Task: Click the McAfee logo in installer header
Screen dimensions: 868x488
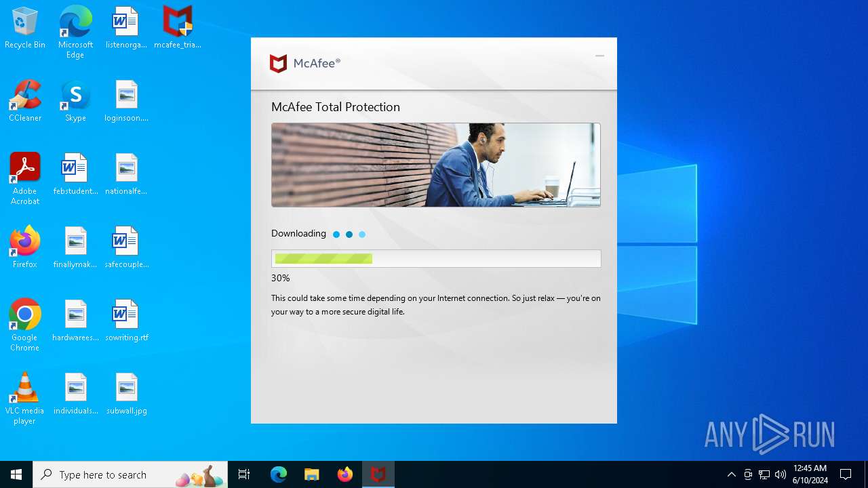Action: (304, 64)
